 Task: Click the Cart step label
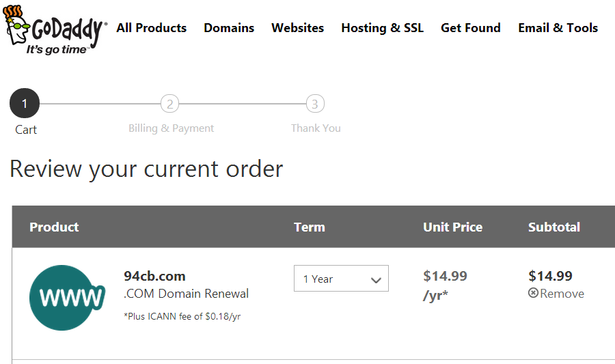click(26, 130)
